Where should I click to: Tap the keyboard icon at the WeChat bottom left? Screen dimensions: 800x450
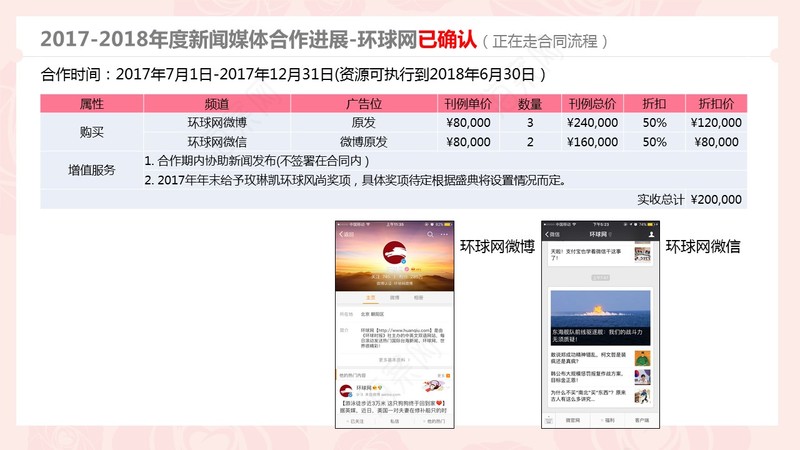coord(548,420)
